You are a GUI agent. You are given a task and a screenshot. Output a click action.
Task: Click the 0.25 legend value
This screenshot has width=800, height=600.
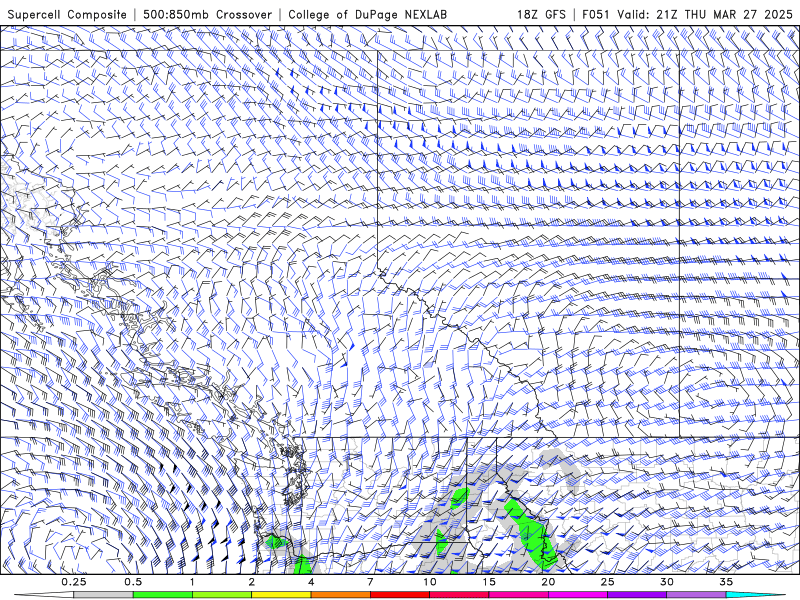(x=74, y=582)
